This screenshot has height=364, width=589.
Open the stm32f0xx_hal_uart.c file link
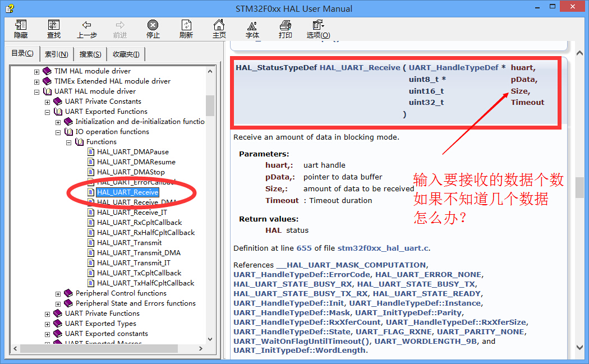[383, 248]
